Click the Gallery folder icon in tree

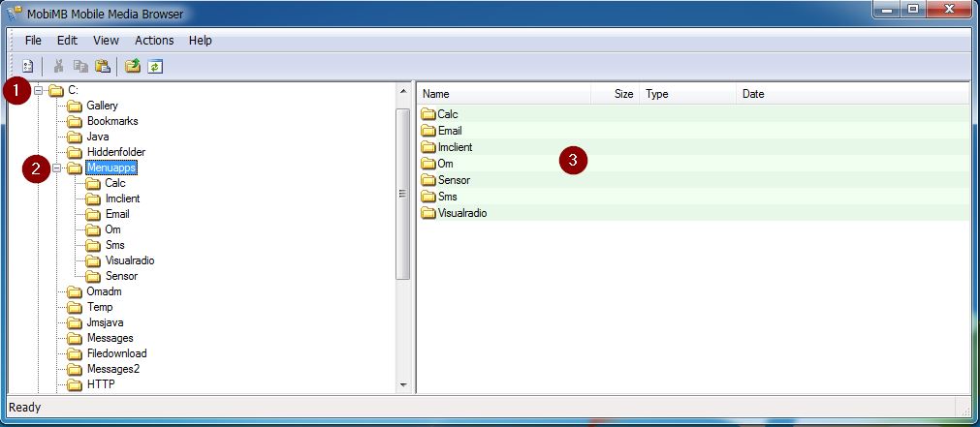[x=75, y=106]
